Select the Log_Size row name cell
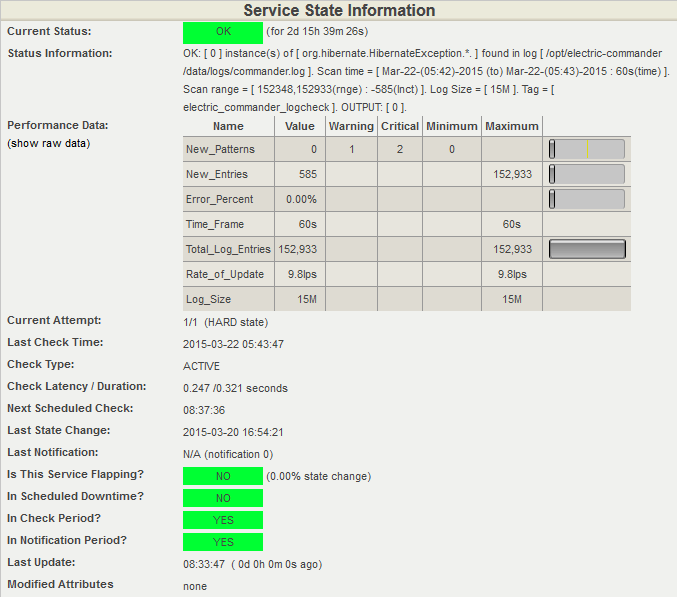The image size is (677, 597). click(x=208, y=299)
